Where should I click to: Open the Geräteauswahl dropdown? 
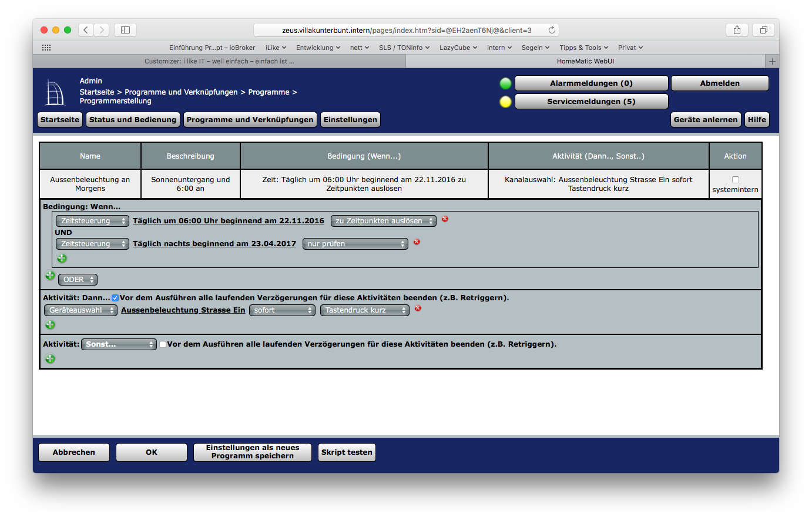[80, 310]
